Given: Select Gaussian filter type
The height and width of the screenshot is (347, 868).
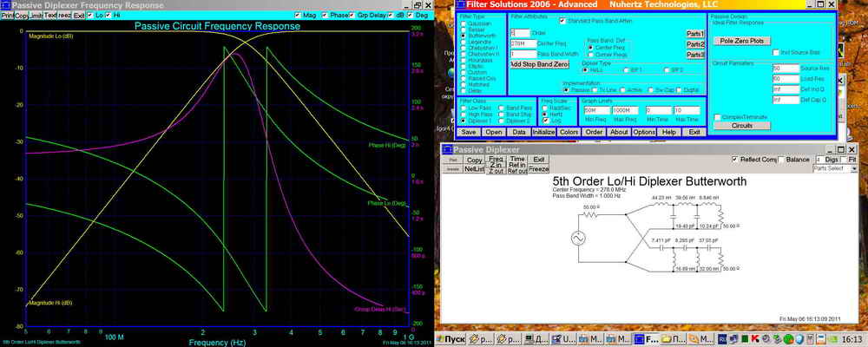Looking at the screenshot, I should coord(464,23).
